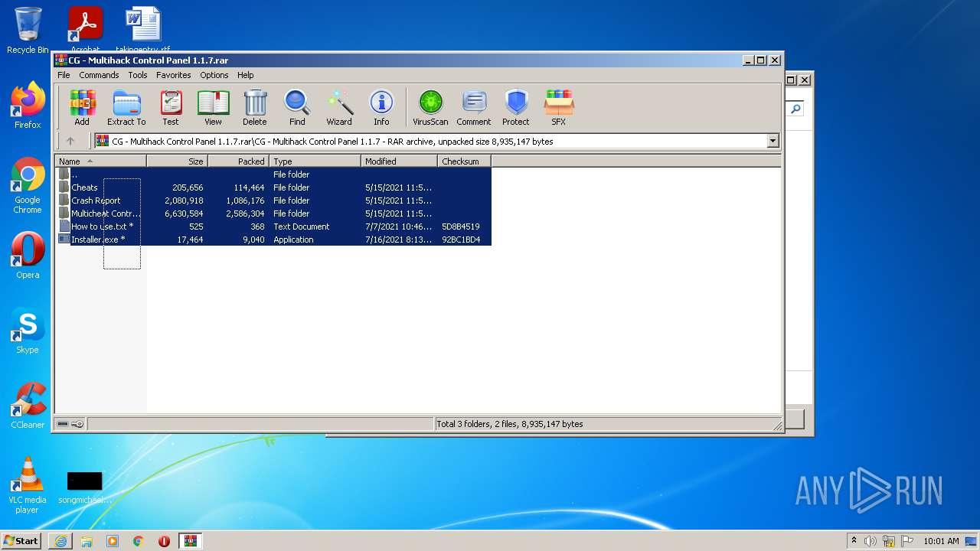Show archive Info icon
The image size is (980, 551).
click(x=381, y=108)
